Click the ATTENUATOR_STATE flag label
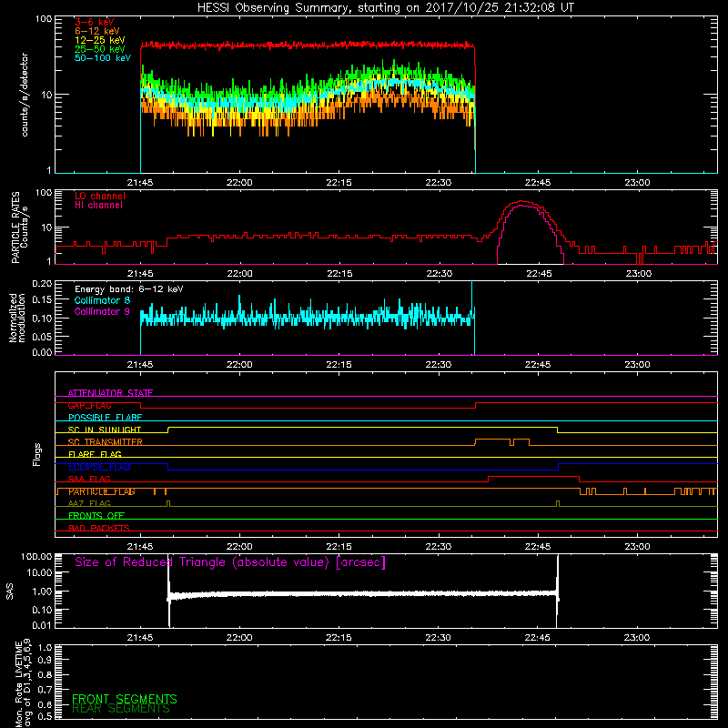 (110, 393)
